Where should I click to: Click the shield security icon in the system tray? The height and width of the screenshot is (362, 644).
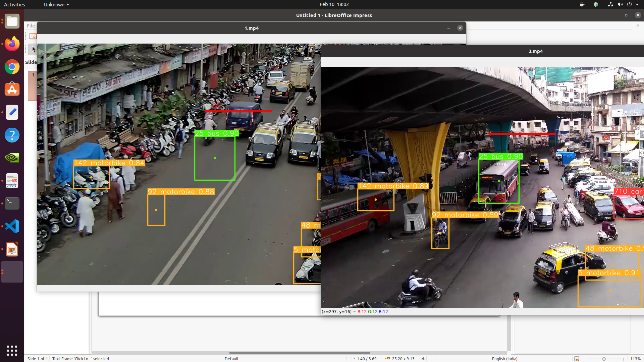coord(596,4)
